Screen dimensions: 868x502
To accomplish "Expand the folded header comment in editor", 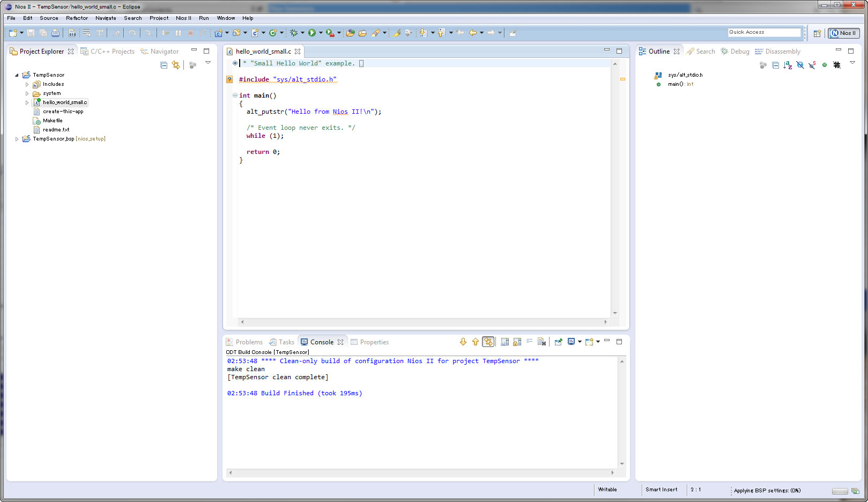I will coord(235,63).
